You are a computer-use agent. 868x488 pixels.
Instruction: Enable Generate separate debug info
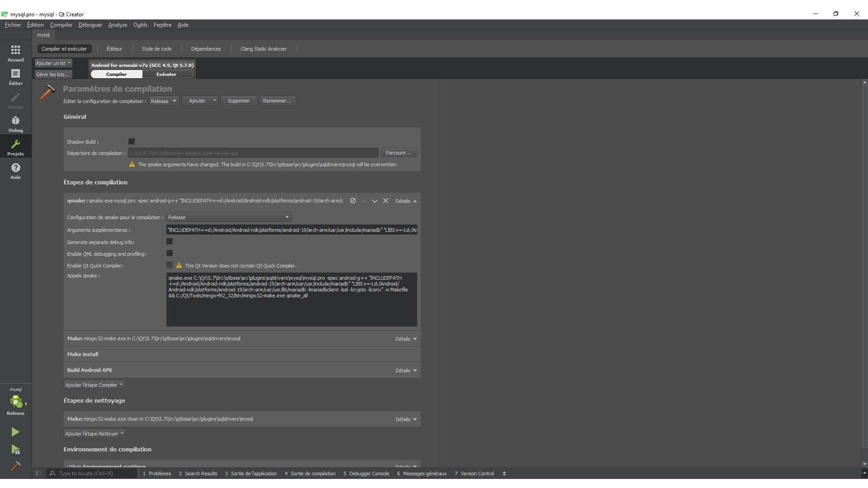pos(170,242)
